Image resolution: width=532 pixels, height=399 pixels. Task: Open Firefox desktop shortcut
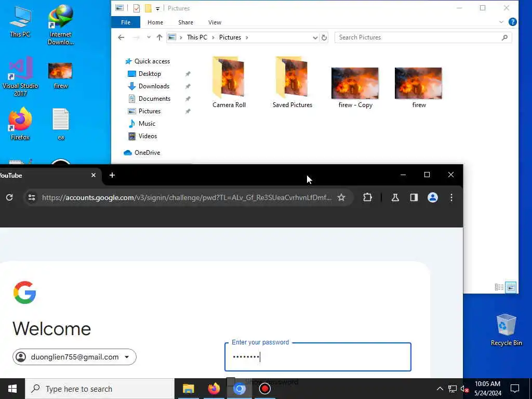point(20,124)
